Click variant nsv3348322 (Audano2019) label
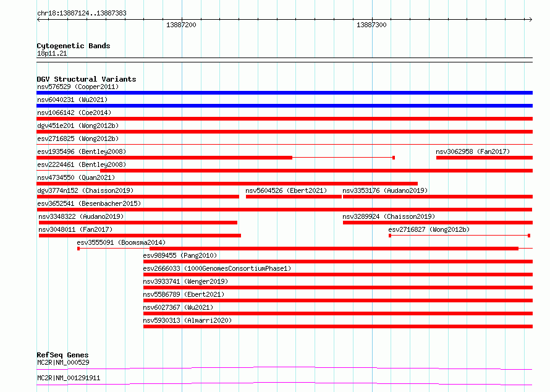This screenshot has width=550, height=392. (81, 216)
